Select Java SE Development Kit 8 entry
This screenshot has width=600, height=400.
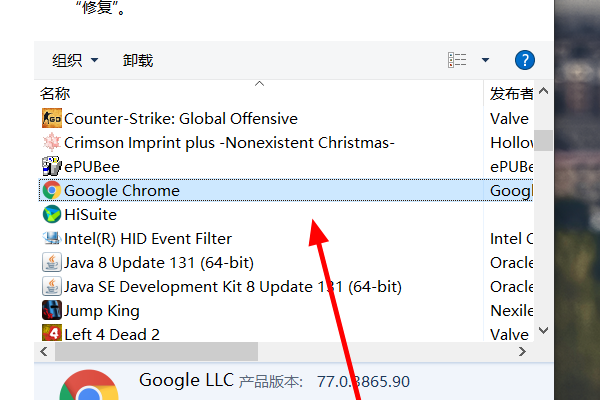click(x=233, y=287)
